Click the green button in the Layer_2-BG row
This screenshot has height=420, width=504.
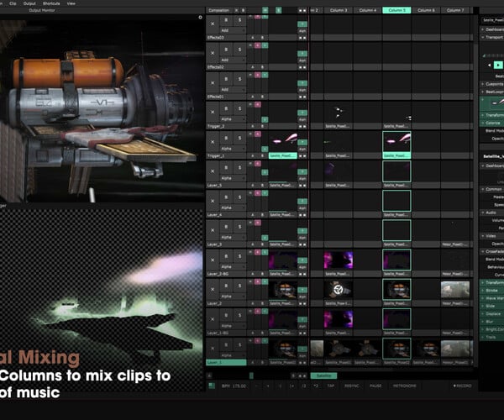pos(265,252)
